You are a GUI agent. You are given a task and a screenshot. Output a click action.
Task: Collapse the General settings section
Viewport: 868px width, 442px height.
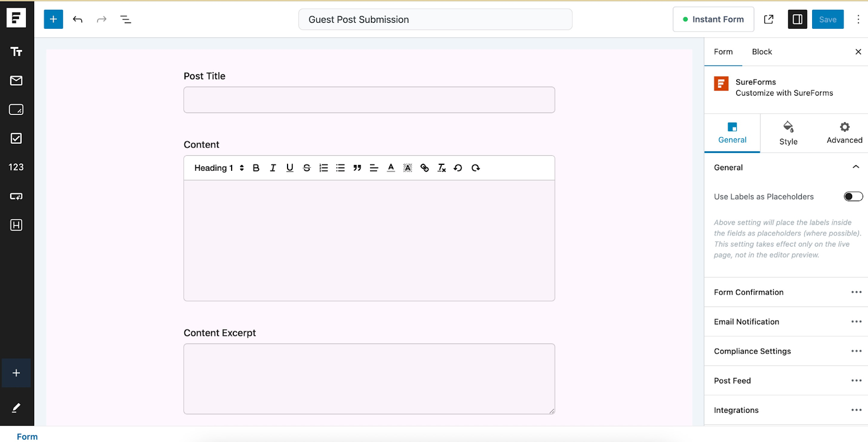pyautogui.click(x=856, y=167)
